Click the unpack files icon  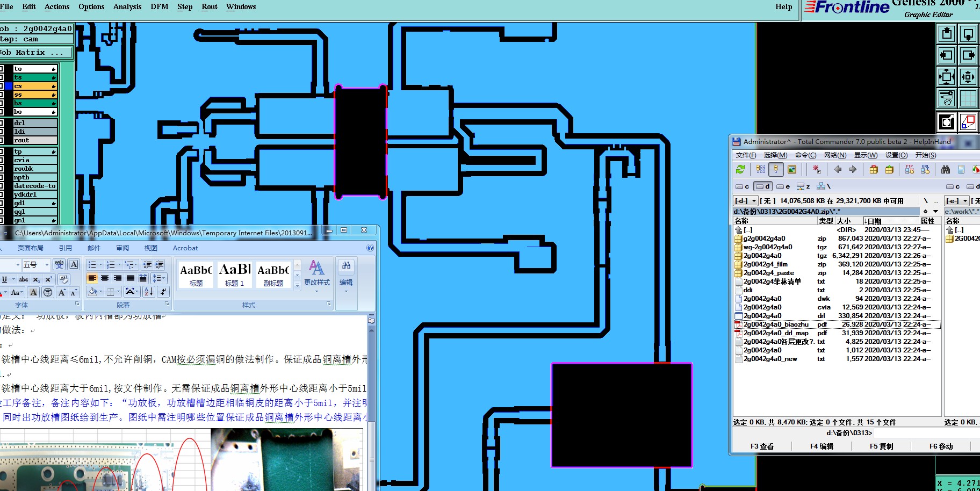889,169
